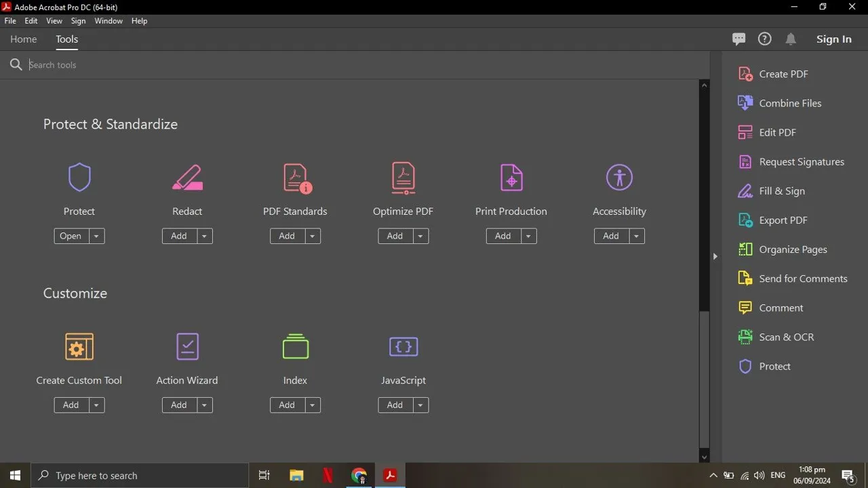
Task: Click Request Signatures sidebar icon
Action: tap(745, 161)
